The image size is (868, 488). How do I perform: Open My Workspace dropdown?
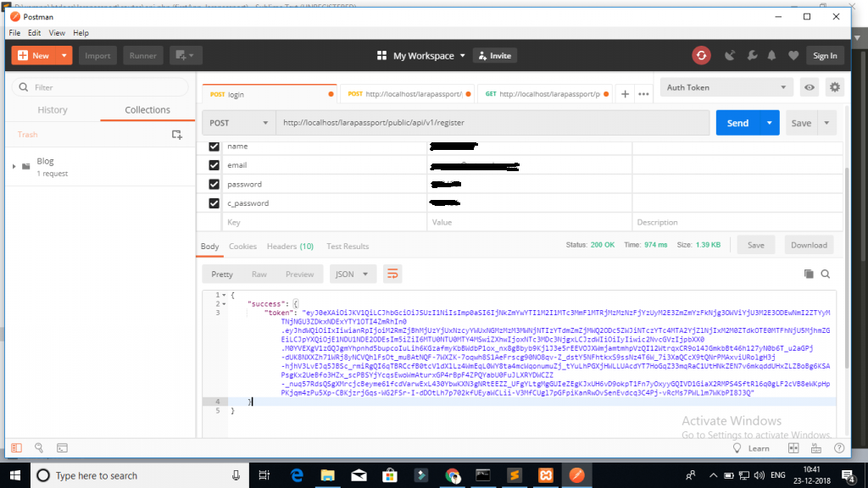(429, 55)
